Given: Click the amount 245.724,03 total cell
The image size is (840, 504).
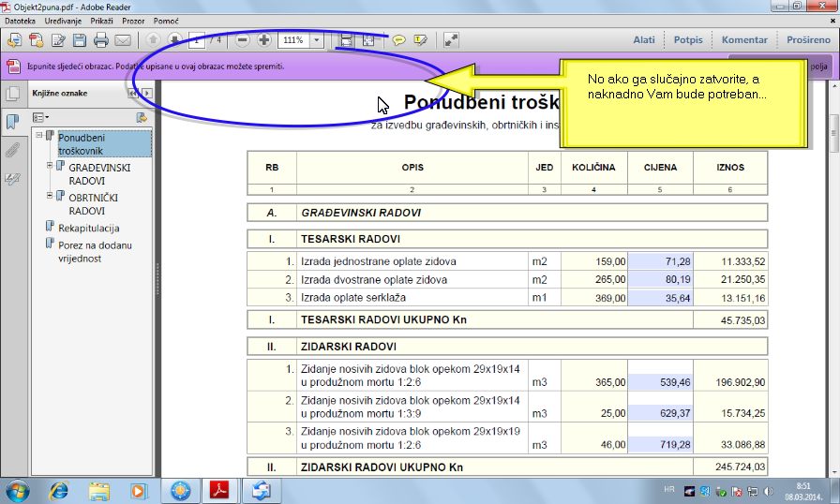Looking at the screenshot, I should point(730,467).
